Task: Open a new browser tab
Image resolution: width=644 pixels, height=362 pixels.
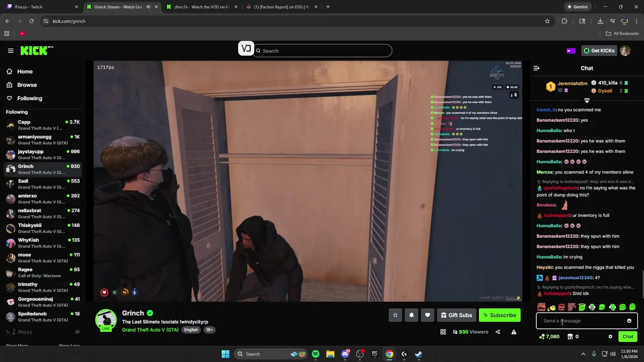Action: pyautogui.click(x=328, y=7)
